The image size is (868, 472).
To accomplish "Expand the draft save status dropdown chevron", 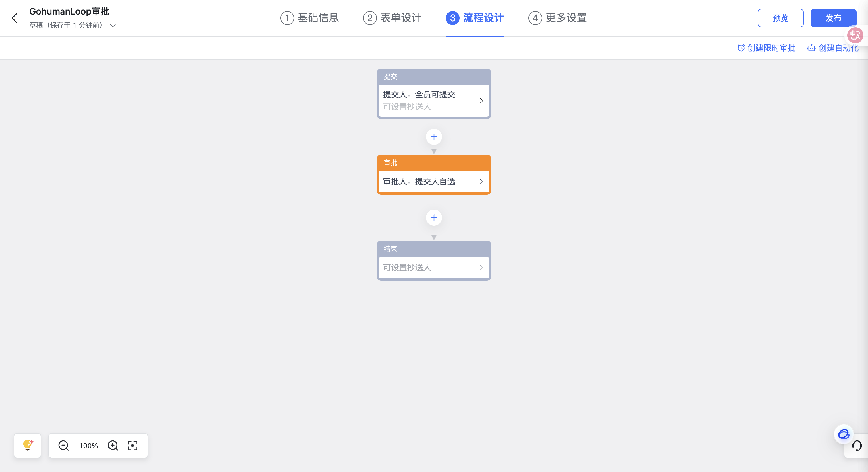I will (x=113, y=25).
